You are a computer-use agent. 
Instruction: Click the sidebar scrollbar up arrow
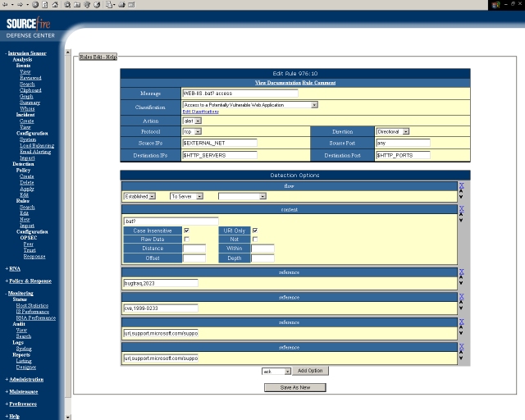(x=68, y=52)
